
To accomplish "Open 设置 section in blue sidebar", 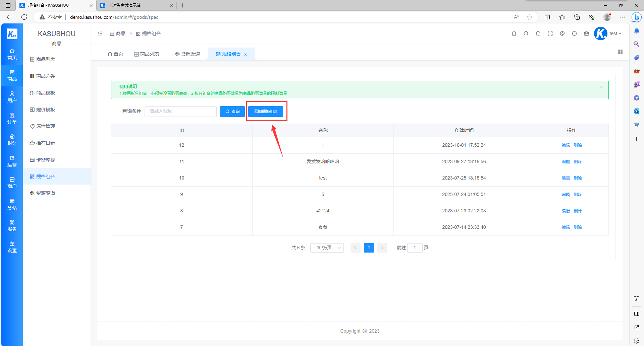I will click(x=12, y=247).
